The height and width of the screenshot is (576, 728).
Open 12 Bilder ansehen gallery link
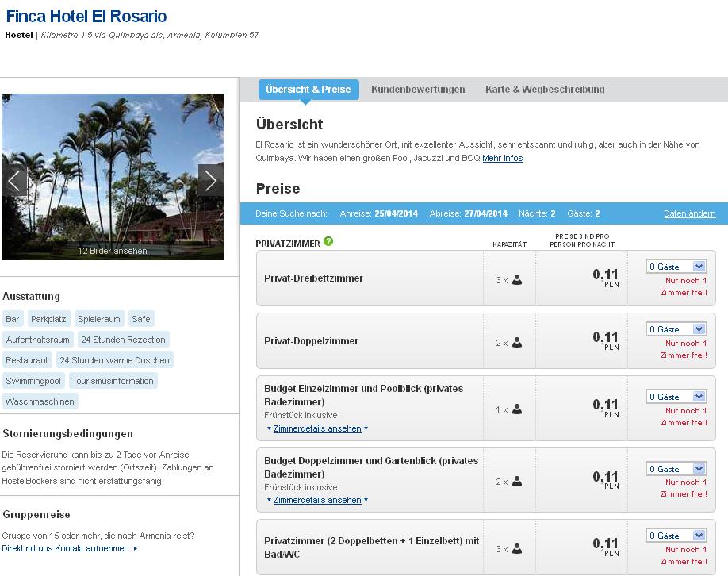click(113, 251)
